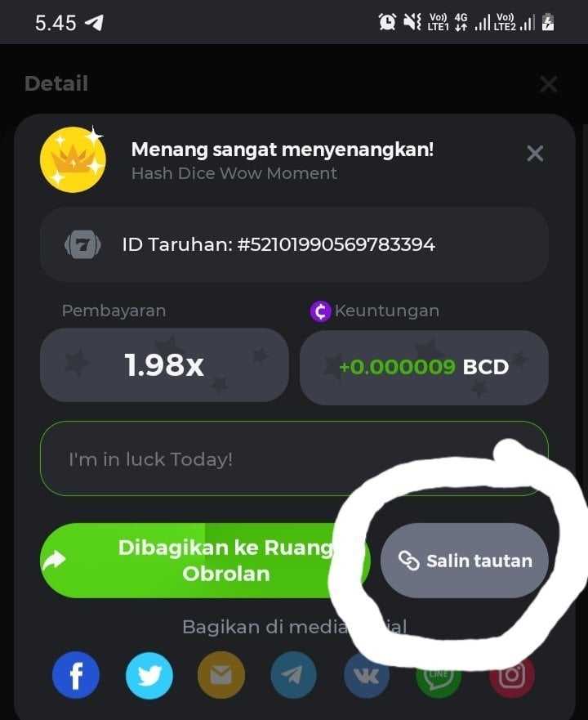Tap the 1.98x payout box
This screenshot has width=588, height=720.
[164, 365]
